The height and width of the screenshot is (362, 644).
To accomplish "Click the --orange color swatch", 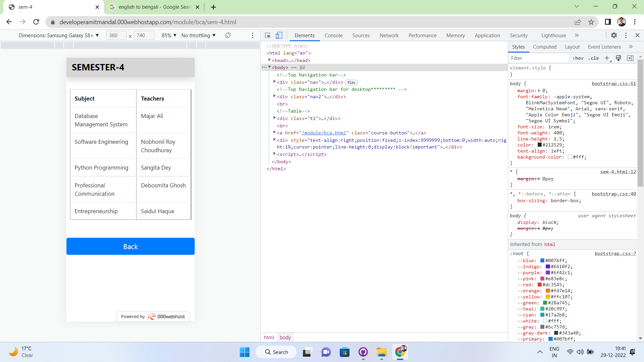I will [548, 291].
